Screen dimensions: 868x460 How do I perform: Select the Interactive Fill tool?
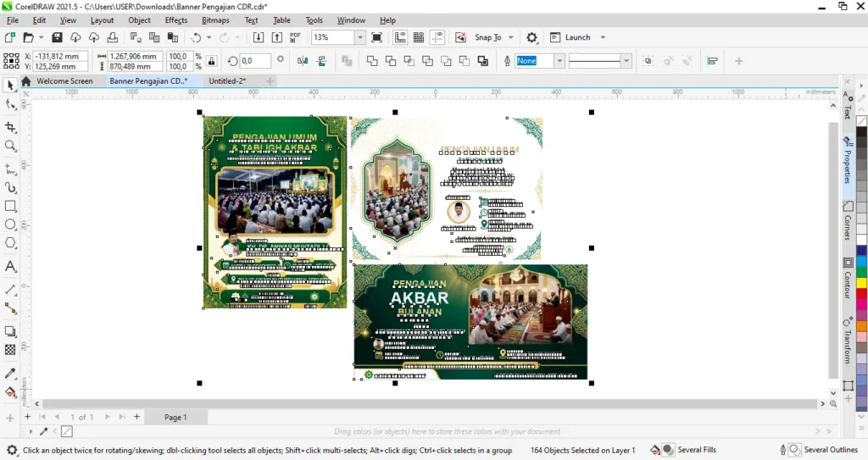(10, 392)
